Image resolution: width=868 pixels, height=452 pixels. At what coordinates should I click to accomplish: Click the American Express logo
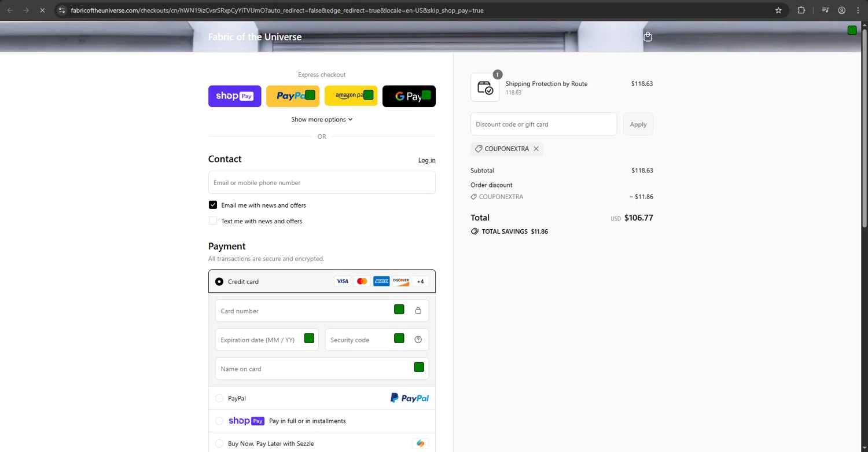coord(381,281)
